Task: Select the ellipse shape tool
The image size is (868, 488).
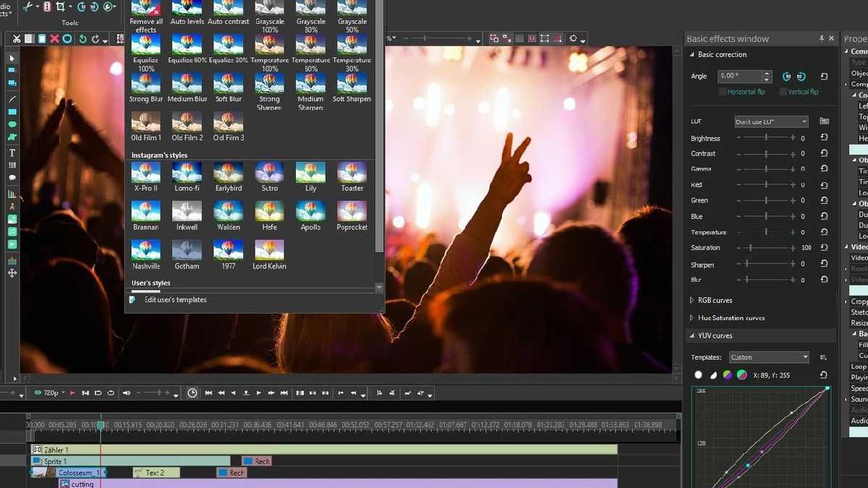Action: (12, 124)
